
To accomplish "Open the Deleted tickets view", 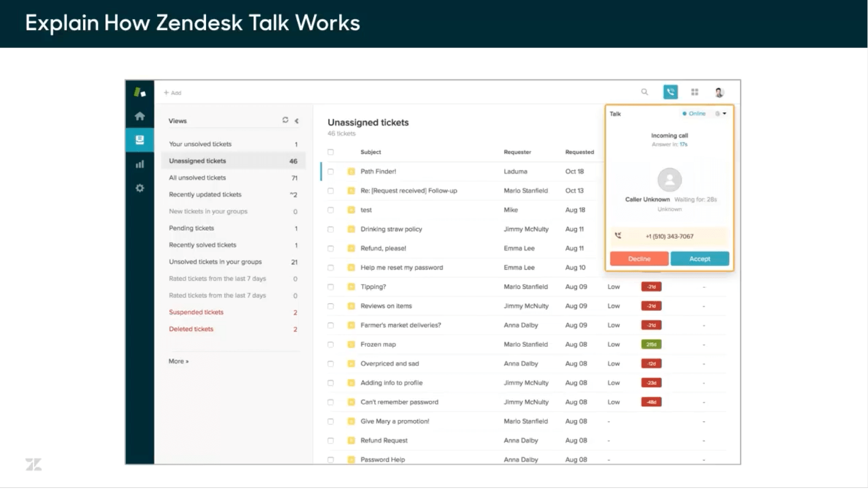I will (233, 329).
